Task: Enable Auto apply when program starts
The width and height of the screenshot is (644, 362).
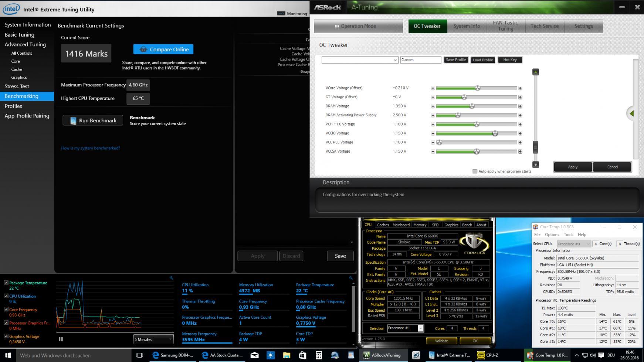Action: (x=475, y=171)
